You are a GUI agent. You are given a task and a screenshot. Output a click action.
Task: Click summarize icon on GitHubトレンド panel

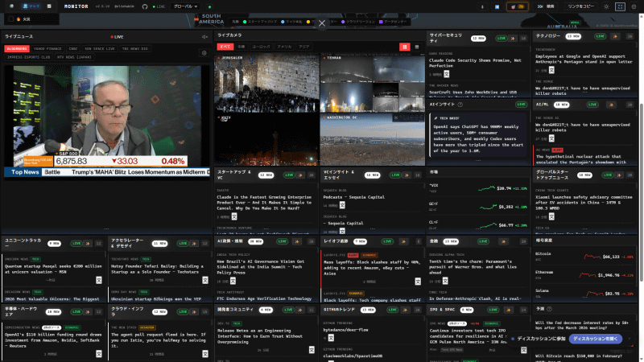pos(405,310)
